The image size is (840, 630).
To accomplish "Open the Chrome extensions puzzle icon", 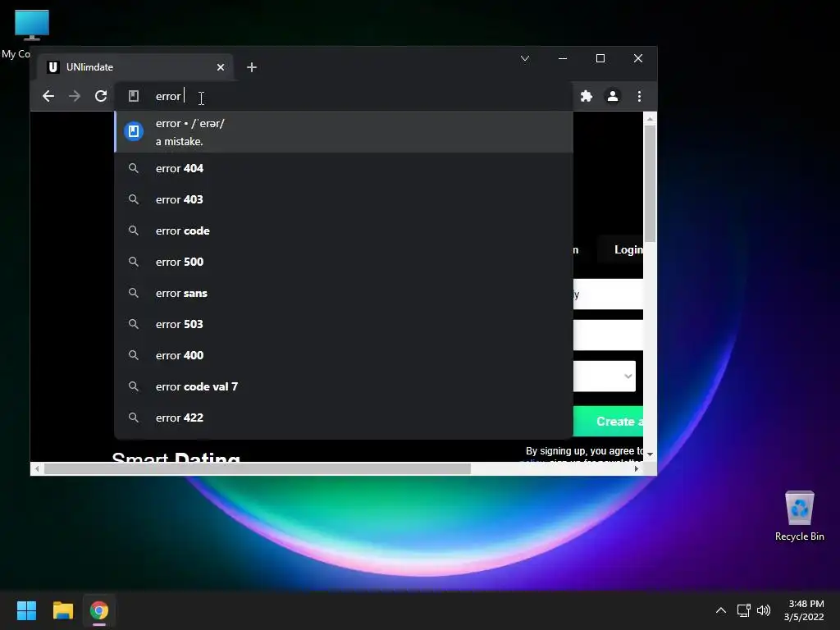I will (x=586, y=97).
